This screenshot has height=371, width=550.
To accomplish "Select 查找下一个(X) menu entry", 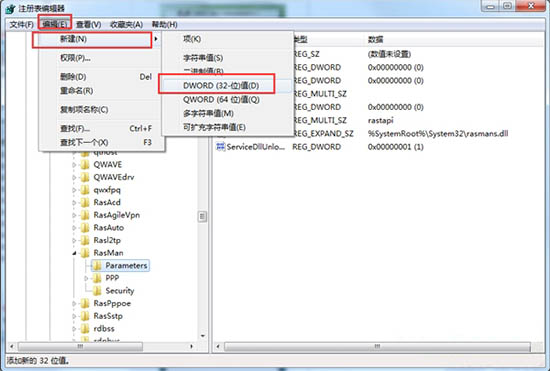I will click(x=99, y=142).
